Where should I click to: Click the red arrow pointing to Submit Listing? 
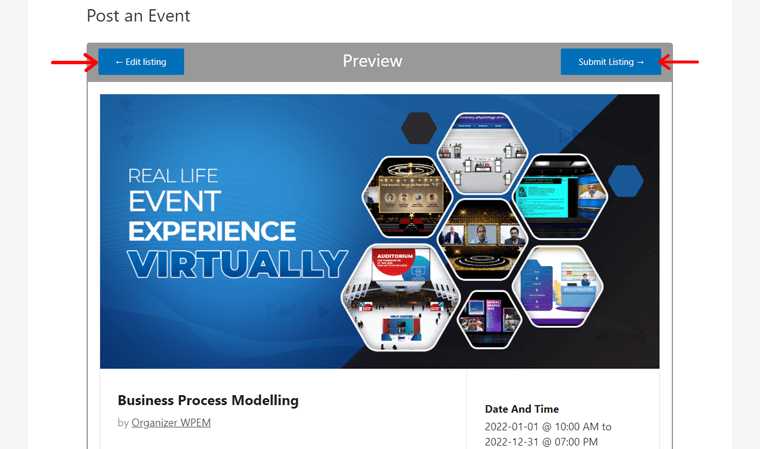coord(681,62)
